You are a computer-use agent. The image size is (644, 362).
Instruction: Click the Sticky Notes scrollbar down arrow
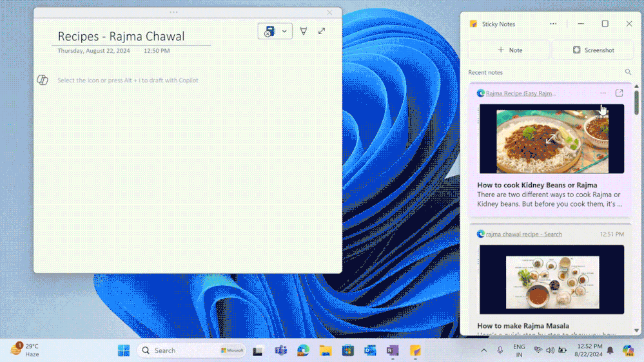[x=637, y=330]
